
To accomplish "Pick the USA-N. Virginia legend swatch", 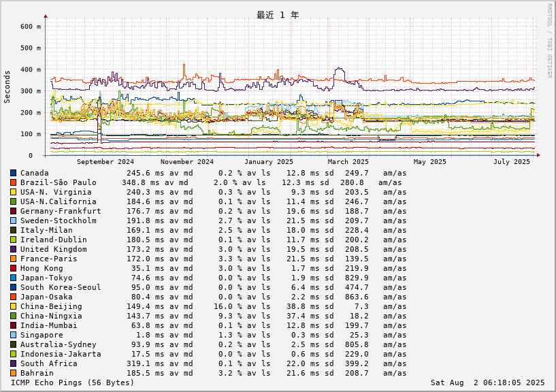I will point(13,193).
